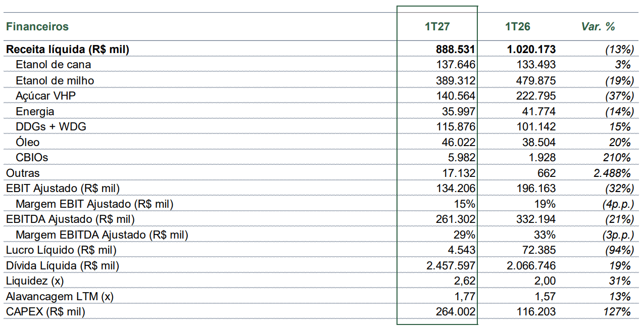The width and height of the screenshot is (644, 326).
Task: Click the 'Energia' row label
Action: tap(35, 111)
